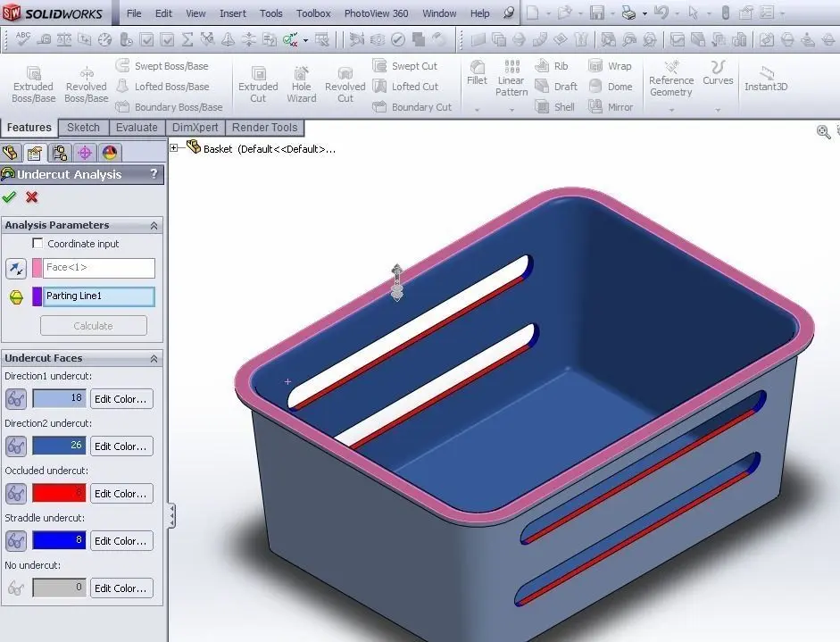This screenshot has height=642, width=840.
Task: Edit Color for Direction2 undercut
Action: coord(121,446)
